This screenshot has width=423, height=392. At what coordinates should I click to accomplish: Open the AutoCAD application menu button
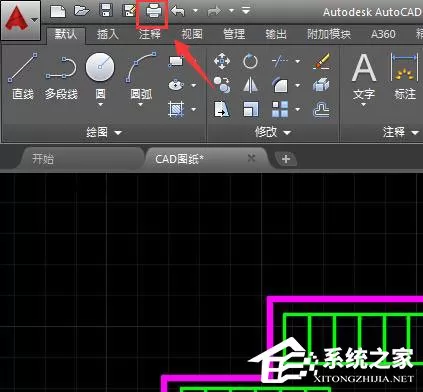[x=21, y=20]
